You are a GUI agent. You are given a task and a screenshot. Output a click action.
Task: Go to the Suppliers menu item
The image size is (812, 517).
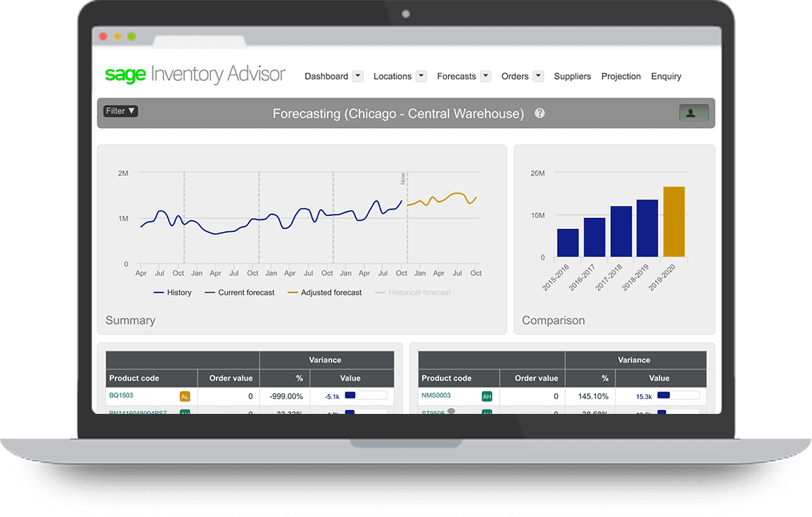click(x=573, y=76)
